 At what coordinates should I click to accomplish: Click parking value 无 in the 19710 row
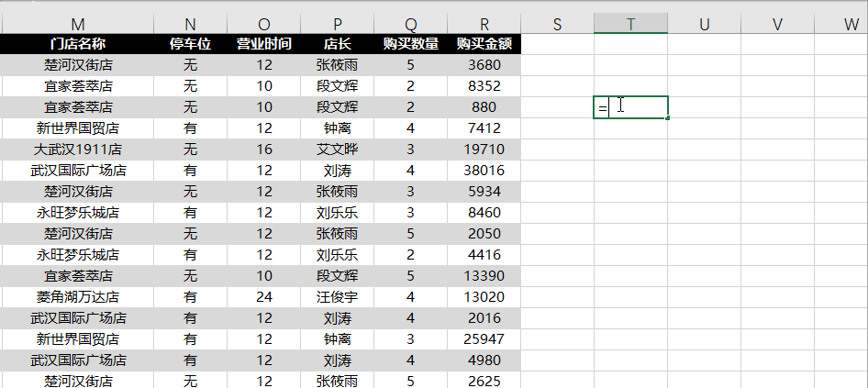[x=190, y=149]
